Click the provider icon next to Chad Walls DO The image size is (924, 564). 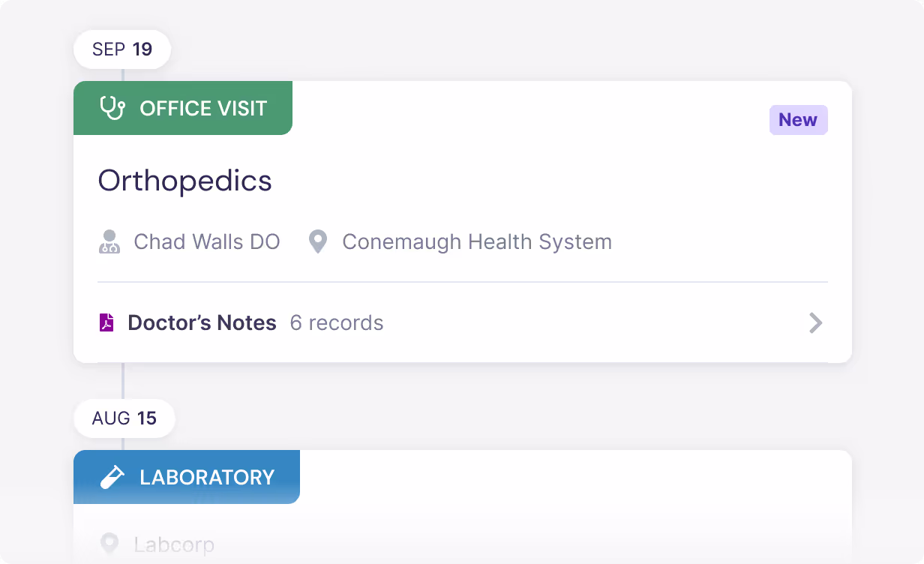tap(109, 241)
